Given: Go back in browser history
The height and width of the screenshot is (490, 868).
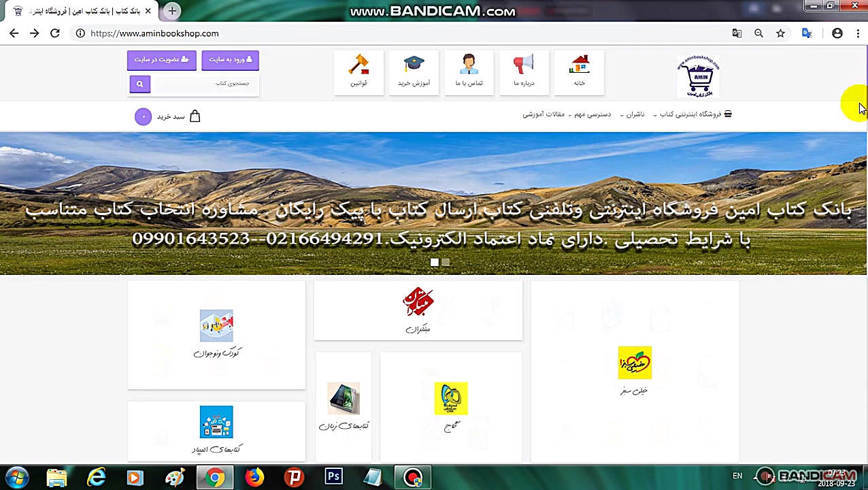Looking at the screenshot, I should pos(14,33).
